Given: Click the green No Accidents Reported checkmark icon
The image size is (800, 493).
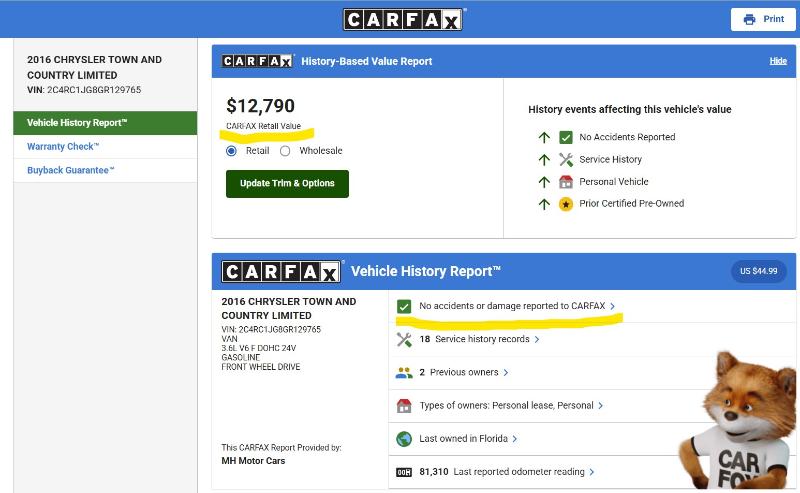Looking at the screenshot, I should [566, 138].
